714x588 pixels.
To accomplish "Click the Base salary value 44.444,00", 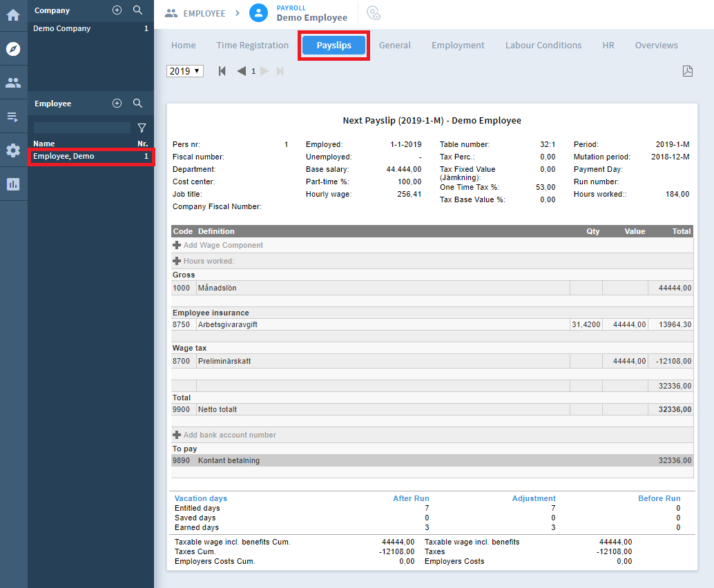I will (x=404, y=169).
